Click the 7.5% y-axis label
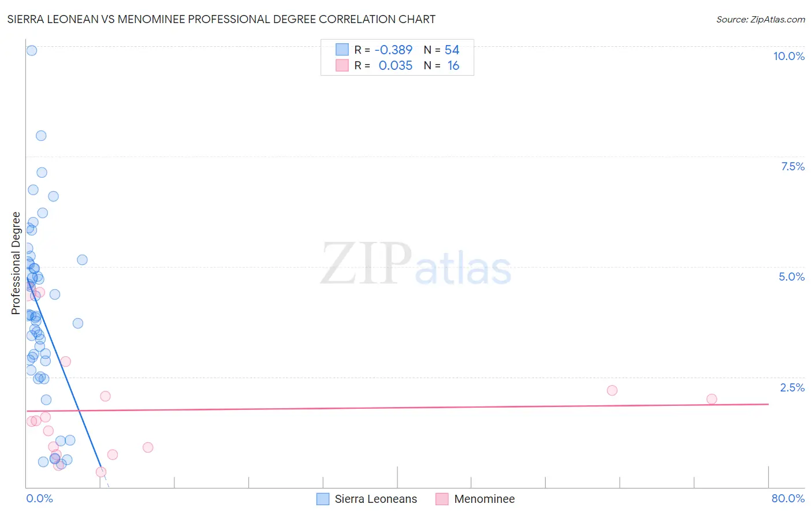The width and height of the screenshot is (812, 515). coord(792,166)
